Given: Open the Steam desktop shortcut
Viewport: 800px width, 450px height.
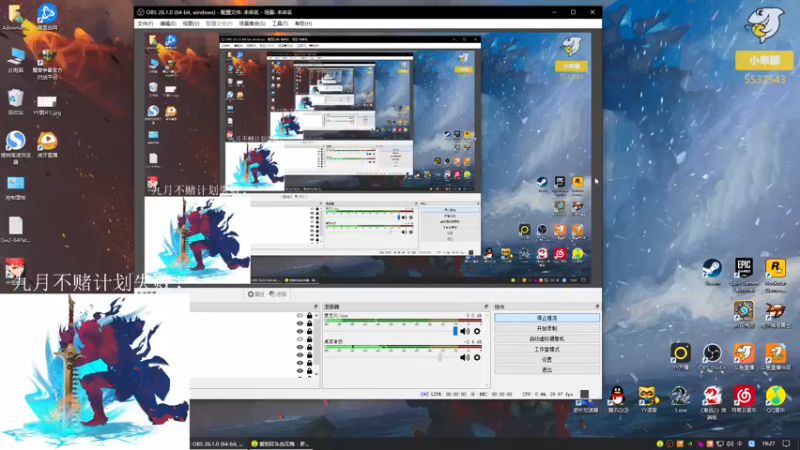Looking at the screenshot, I should click(712, 272).
